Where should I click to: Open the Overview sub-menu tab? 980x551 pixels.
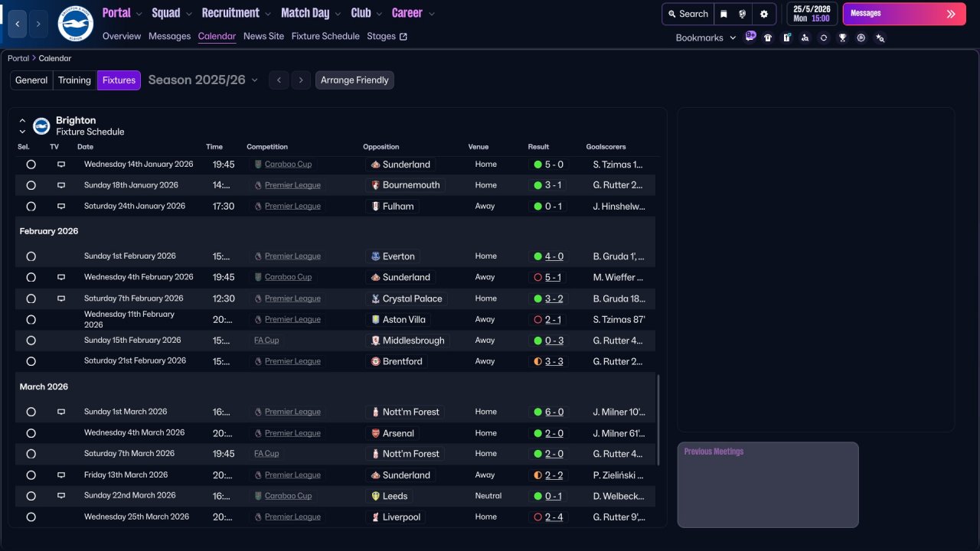[x=122, y=36]
